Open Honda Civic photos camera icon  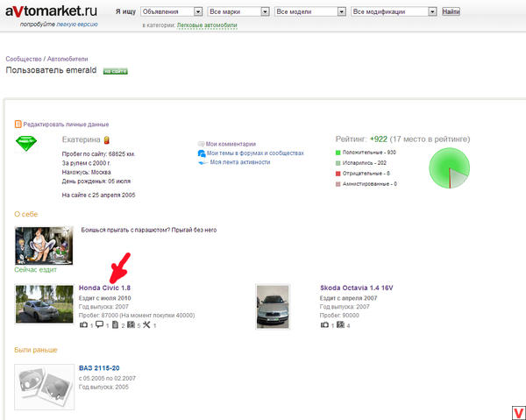(x=84, y=324)
